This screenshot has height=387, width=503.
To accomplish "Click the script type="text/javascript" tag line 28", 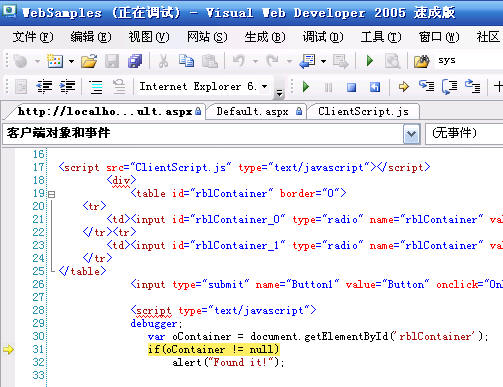I will [223, 310].
